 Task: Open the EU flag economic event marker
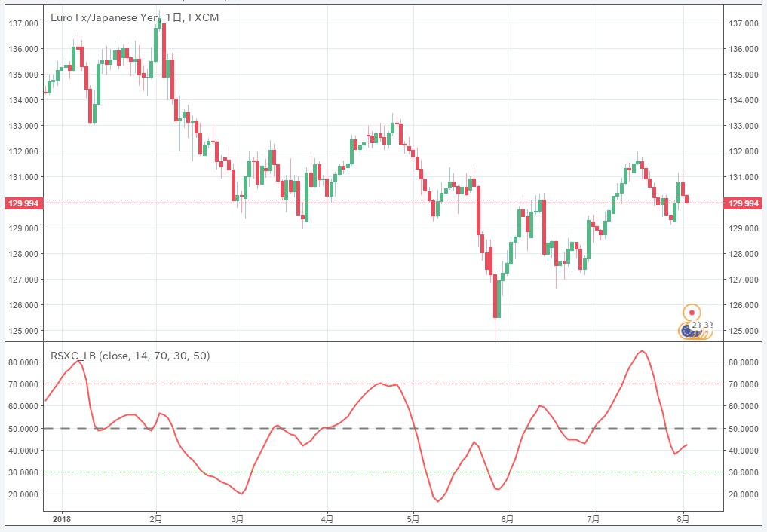click(x=687, y=331)
